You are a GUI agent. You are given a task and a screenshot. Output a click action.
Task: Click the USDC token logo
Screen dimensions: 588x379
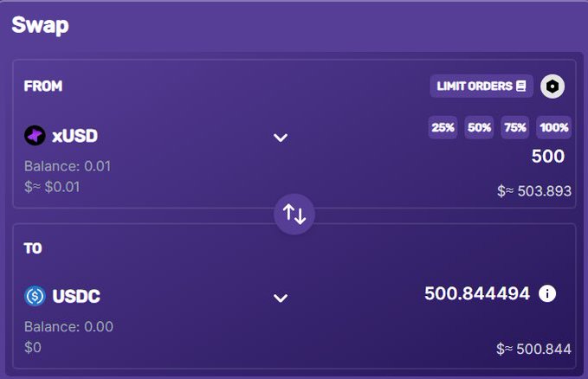point(35,297)
